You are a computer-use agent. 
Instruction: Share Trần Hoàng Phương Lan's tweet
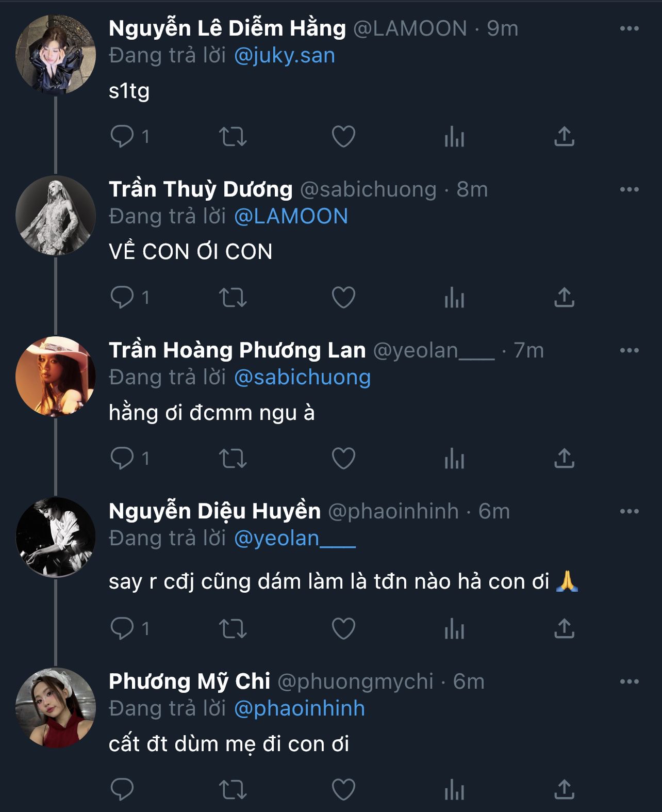(564, 459)
